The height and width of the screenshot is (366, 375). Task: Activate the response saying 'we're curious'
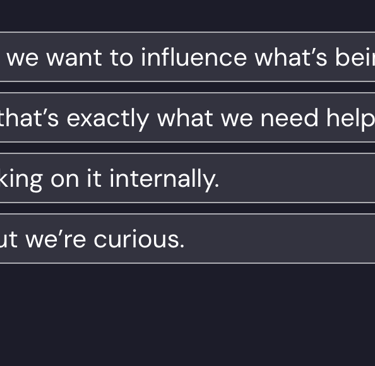(x=187, y=239)
